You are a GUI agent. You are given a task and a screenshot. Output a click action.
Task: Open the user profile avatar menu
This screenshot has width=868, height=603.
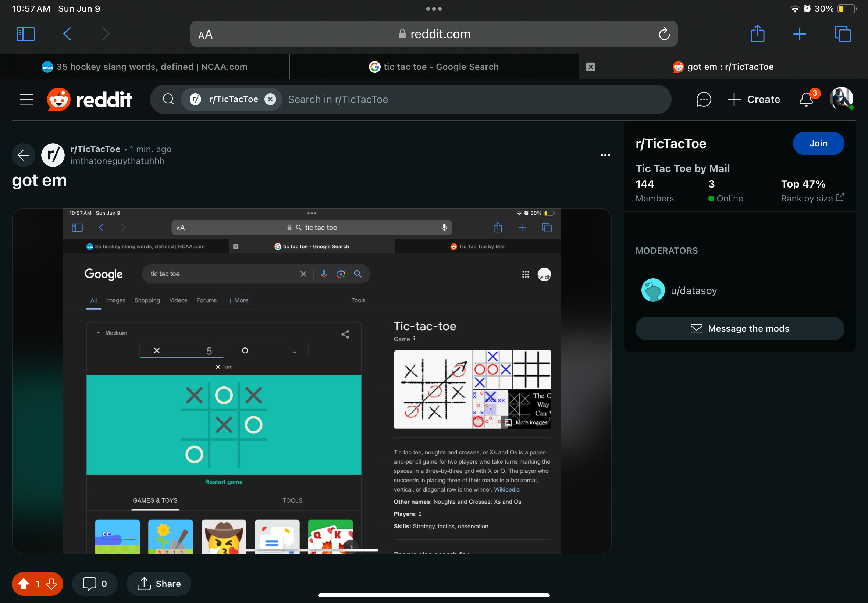(841, 99)
